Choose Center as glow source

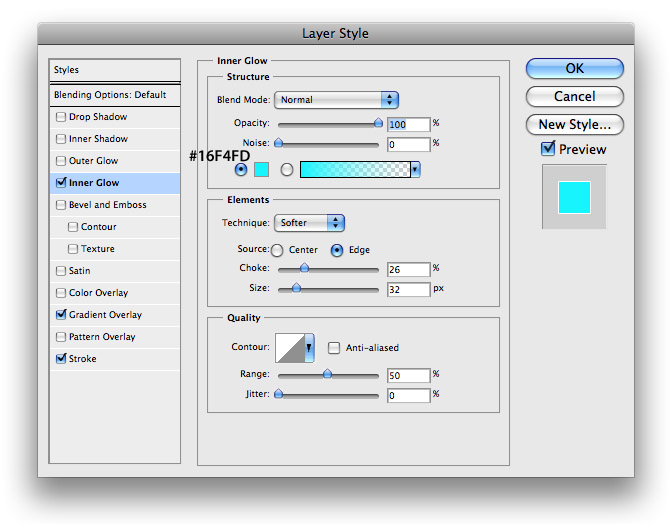277,250
